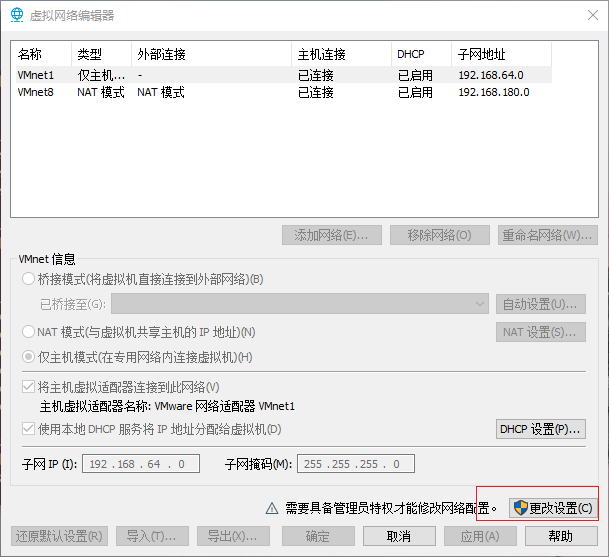The height and width of the screenshot is (557, 609).
Task: Click 主机虚拟适配器名称 VMnet1 text
Action: click(167, 406)
